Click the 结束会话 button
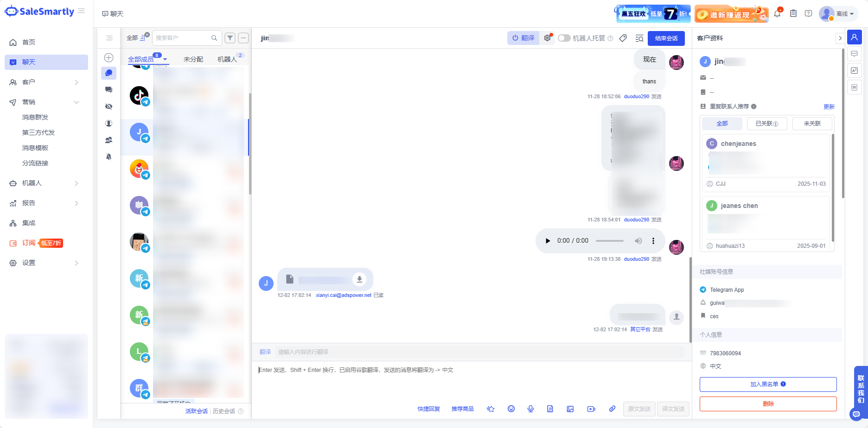The image size is (868, 428). (x=666, y=38)
